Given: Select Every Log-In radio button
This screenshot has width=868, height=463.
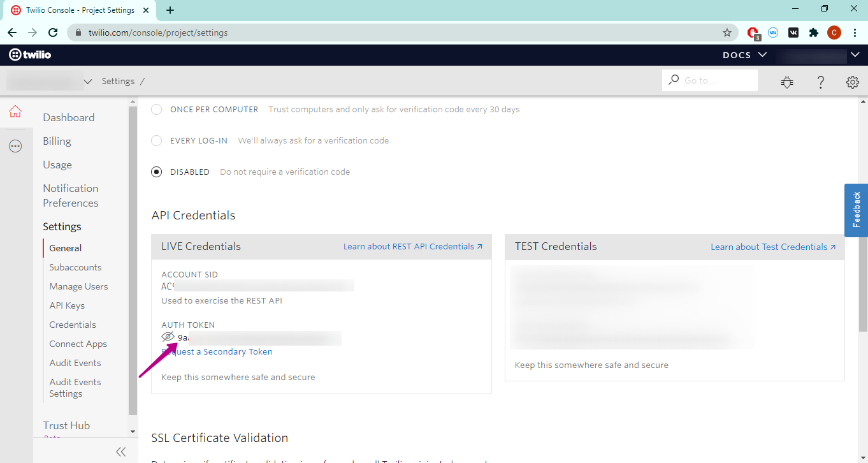Looking at the screenshot, I should 156,141.
